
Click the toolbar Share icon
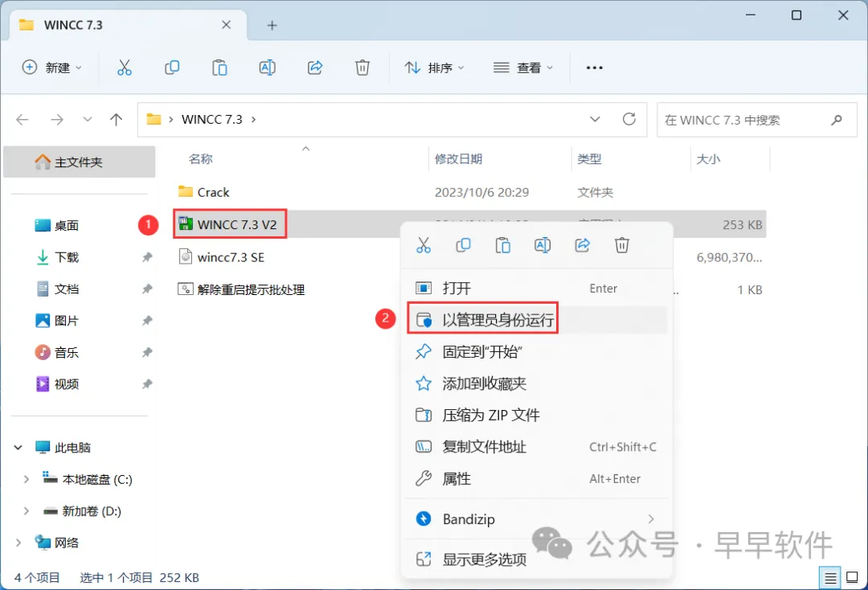(x=315, y=68)
